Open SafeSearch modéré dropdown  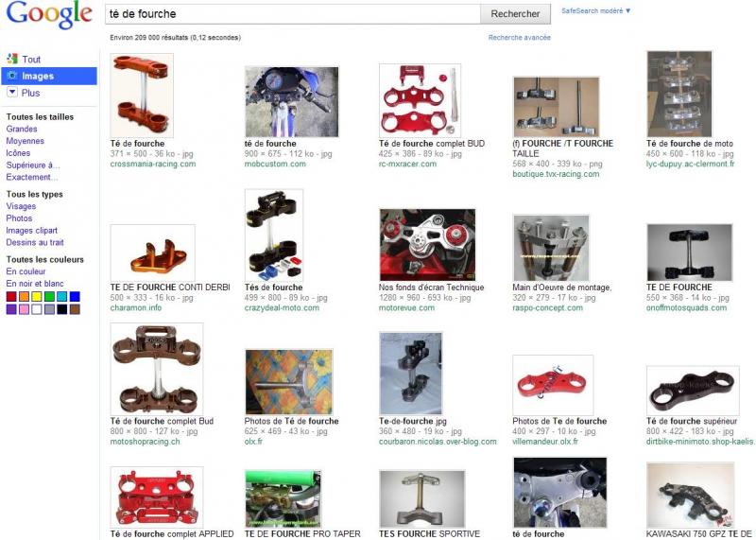[x=596, y=10]
